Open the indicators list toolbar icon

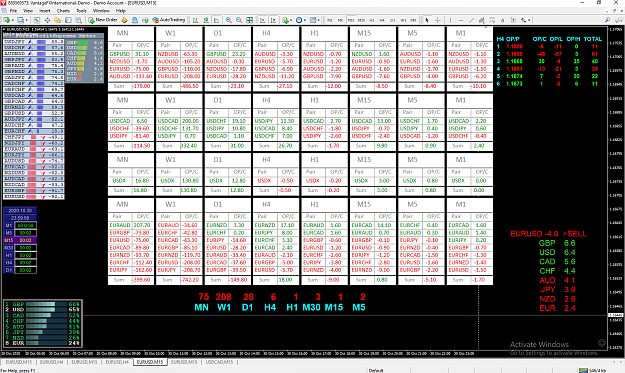point(286,20)
